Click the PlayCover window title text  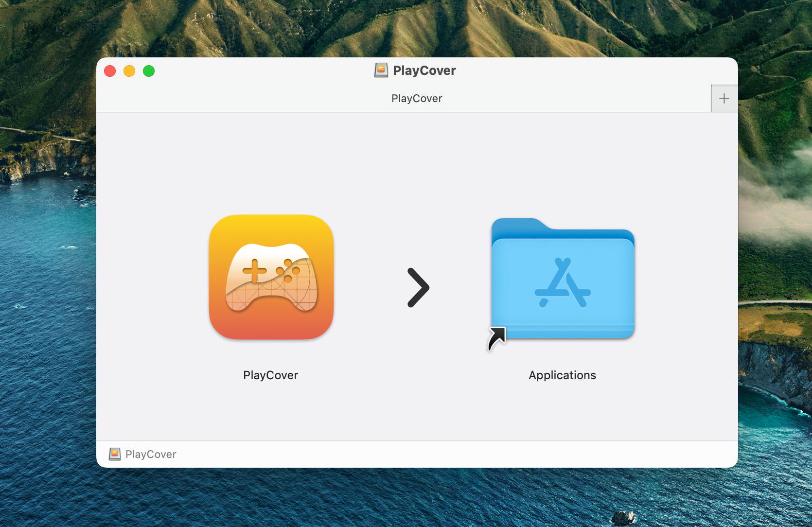click(424, 71)
